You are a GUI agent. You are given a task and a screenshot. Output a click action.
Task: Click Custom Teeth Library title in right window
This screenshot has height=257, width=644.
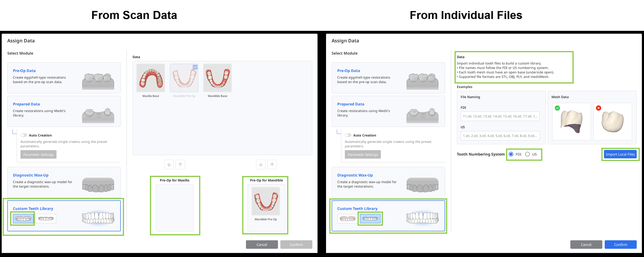pos(357,209)
